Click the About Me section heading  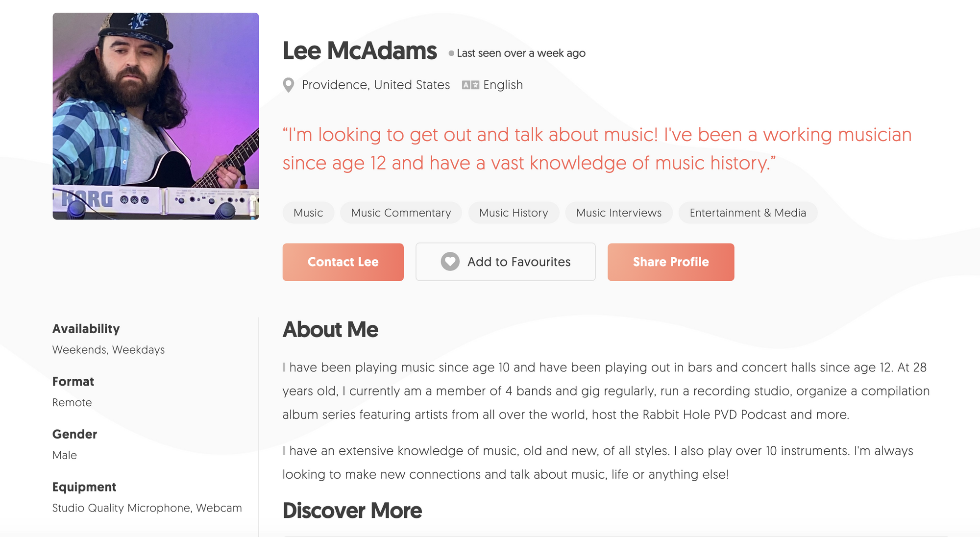[330, 329]
